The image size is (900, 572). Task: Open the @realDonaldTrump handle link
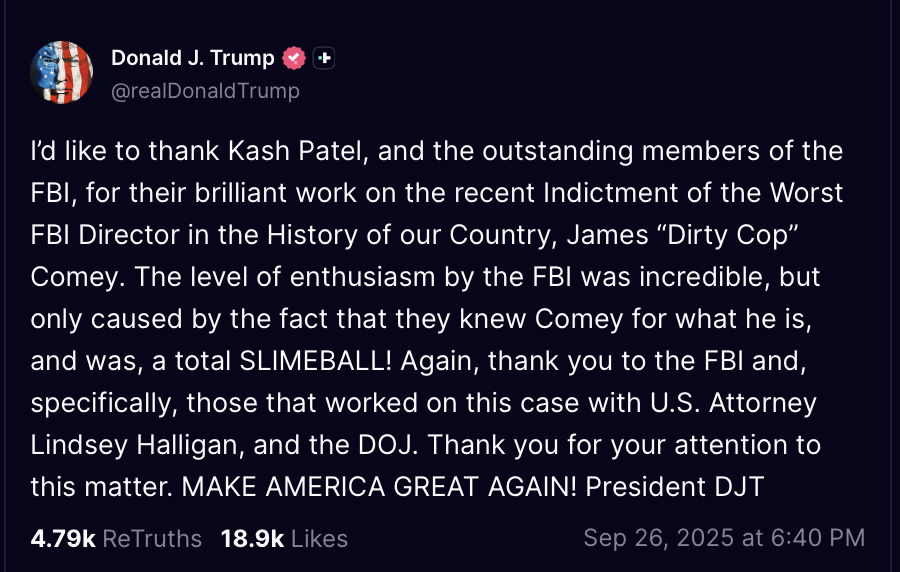point(205,91)
